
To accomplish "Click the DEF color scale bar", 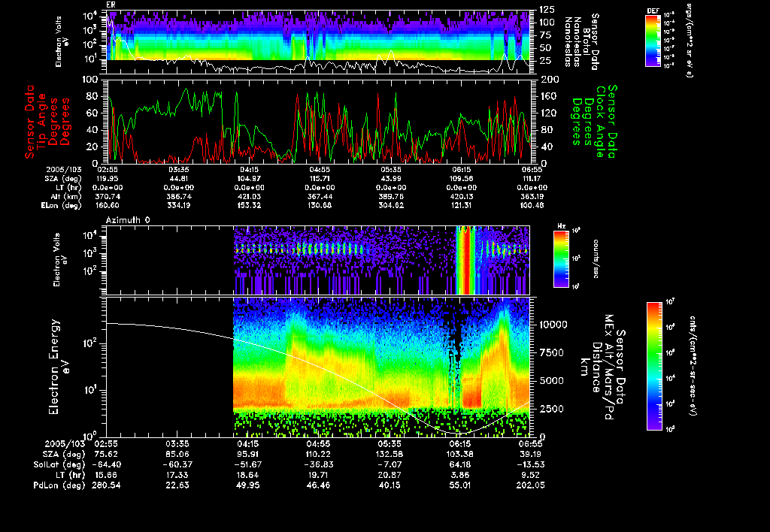I will pyautogui.click(x=653, y=41).
